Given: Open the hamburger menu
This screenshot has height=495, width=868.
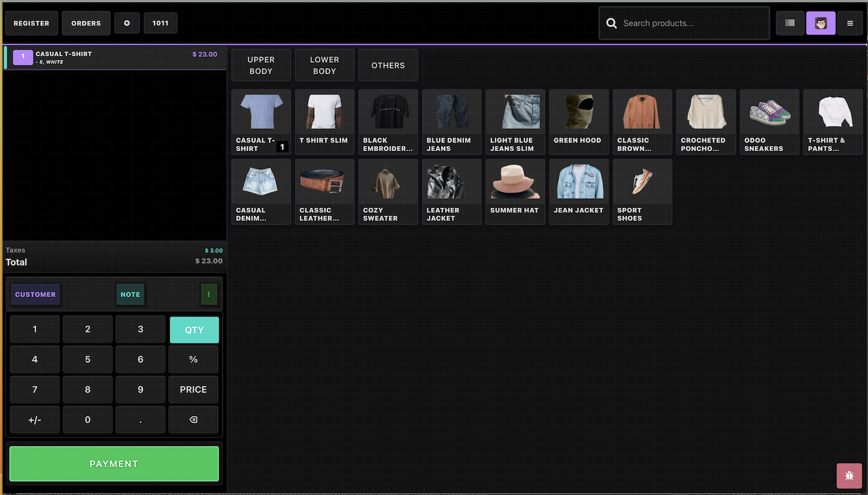Looking at the screenshot, I should point(850,23).
